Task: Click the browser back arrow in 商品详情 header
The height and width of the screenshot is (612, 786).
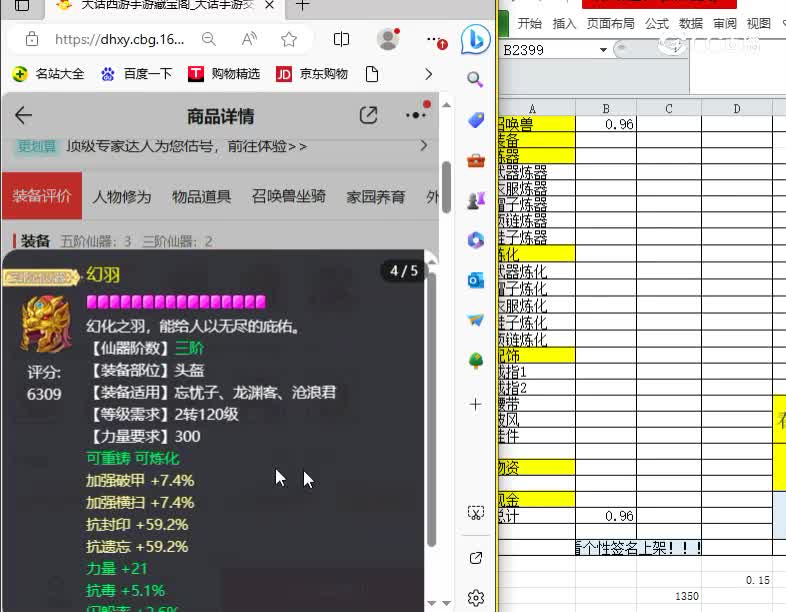Action: [x=23, y=115]
